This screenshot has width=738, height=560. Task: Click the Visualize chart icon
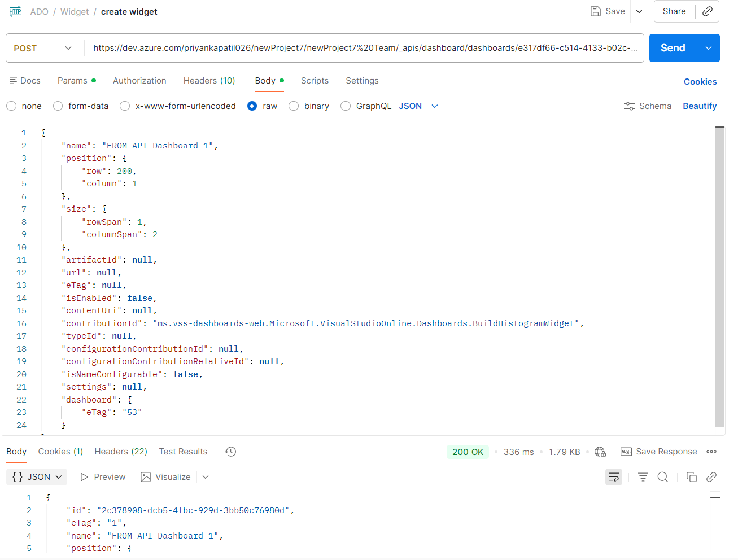coord(146,477)
